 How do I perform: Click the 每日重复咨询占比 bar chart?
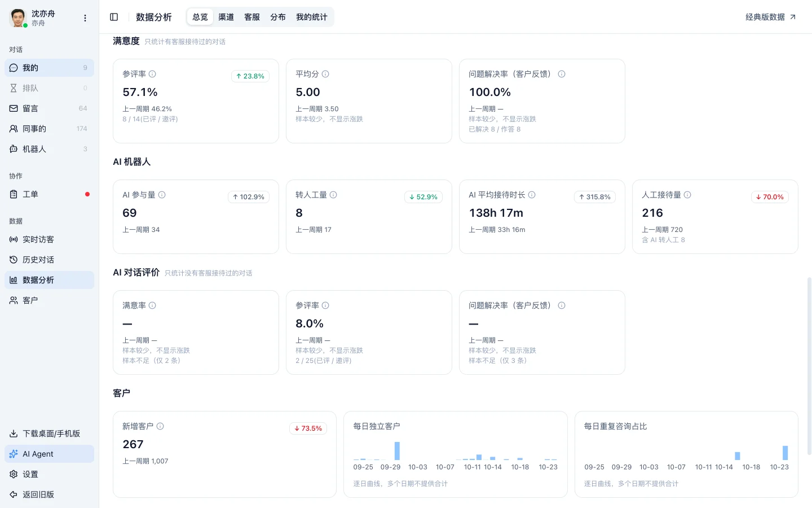(686, 455)
